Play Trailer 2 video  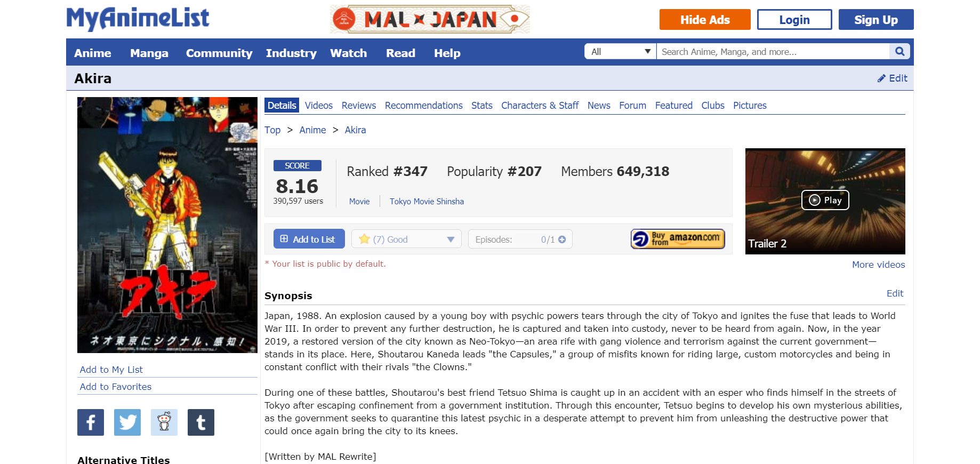(825, 200)
